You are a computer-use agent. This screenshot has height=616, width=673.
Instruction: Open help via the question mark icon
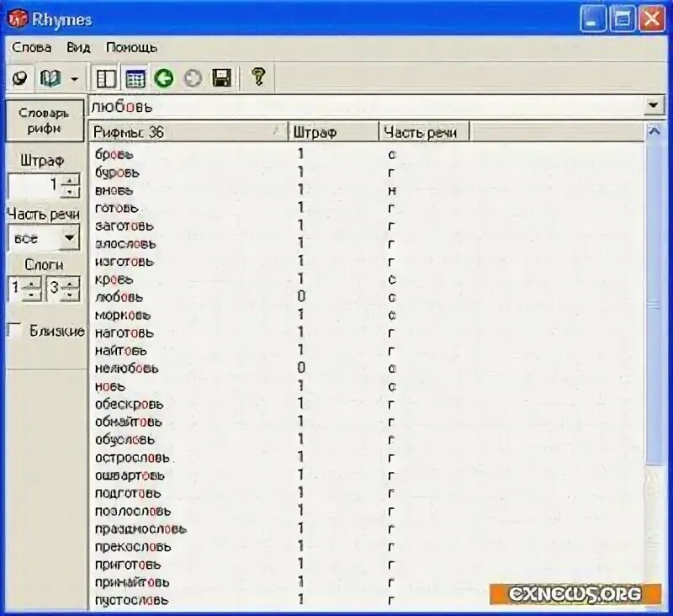tap(258, 77)
